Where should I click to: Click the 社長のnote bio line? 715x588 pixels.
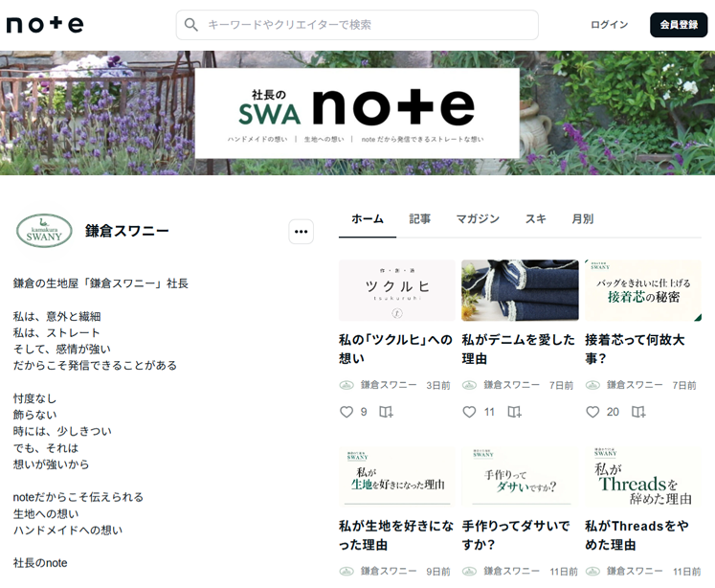[x=40, y=563]
